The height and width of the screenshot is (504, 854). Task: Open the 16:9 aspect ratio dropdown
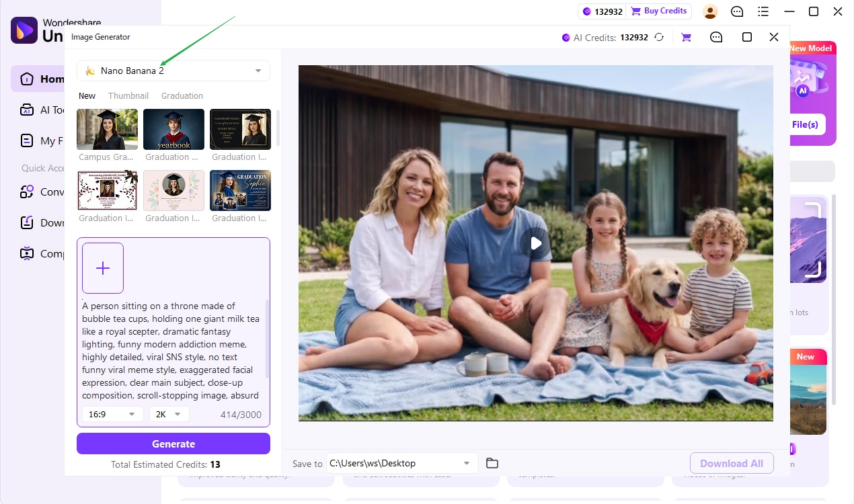coord(112,414)
